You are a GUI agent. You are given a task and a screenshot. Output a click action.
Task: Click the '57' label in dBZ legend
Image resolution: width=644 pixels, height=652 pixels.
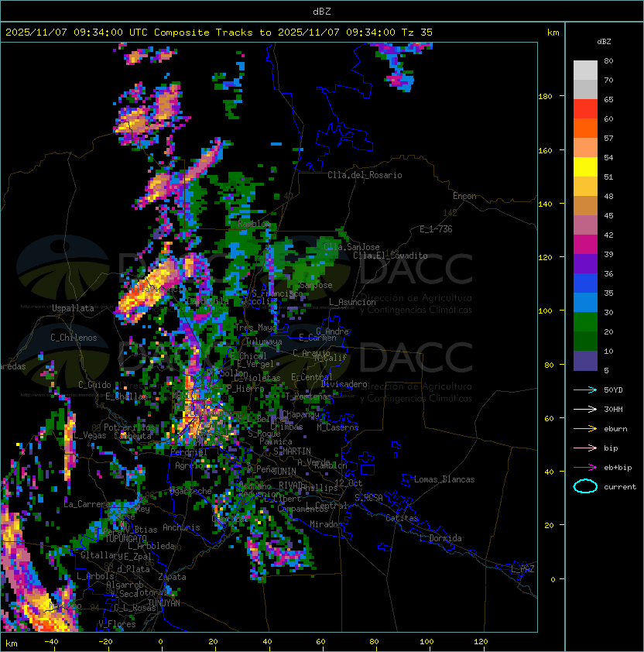[x=608, y=138]
